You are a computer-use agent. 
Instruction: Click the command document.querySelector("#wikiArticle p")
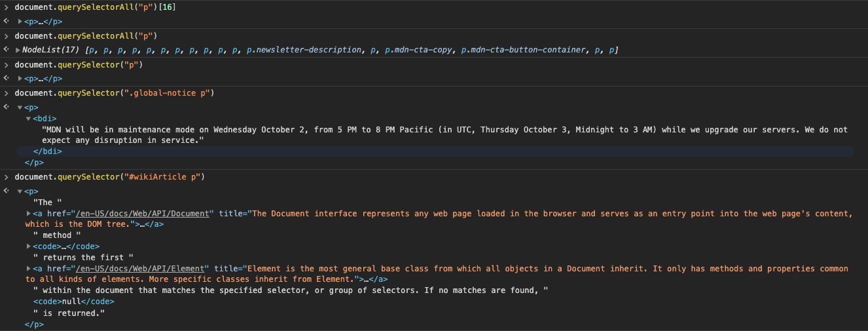110,177
